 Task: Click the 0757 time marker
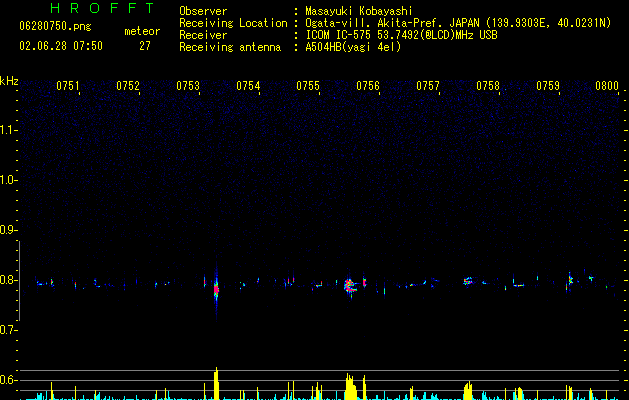click(428, 86)
